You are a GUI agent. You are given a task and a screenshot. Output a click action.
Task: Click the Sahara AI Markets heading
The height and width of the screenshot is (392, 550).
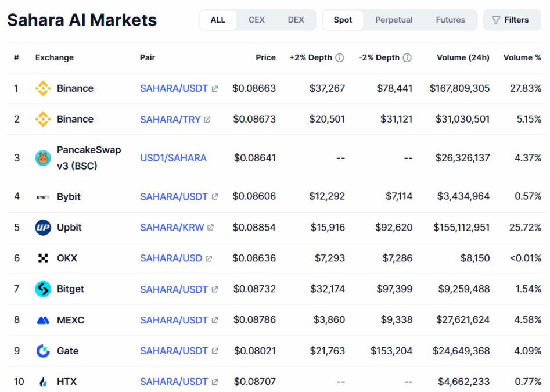(82, 20)
